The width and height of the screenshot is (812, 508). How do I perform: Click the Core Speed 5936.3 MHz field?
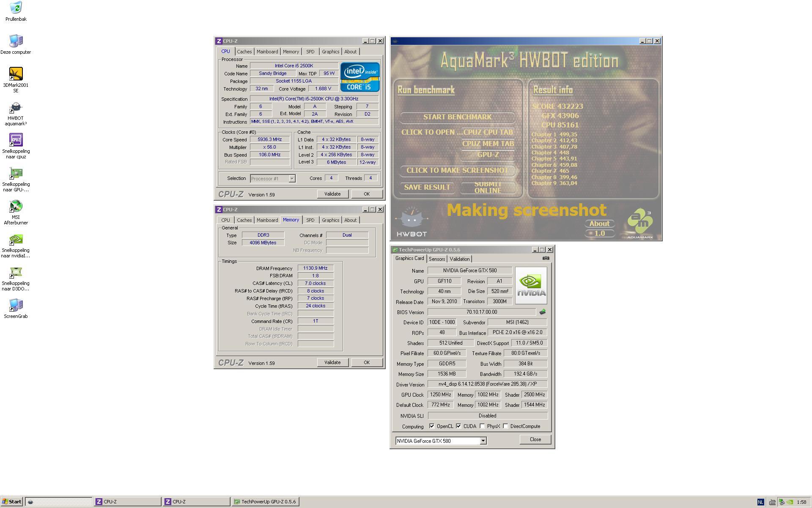tap(269, 139)
